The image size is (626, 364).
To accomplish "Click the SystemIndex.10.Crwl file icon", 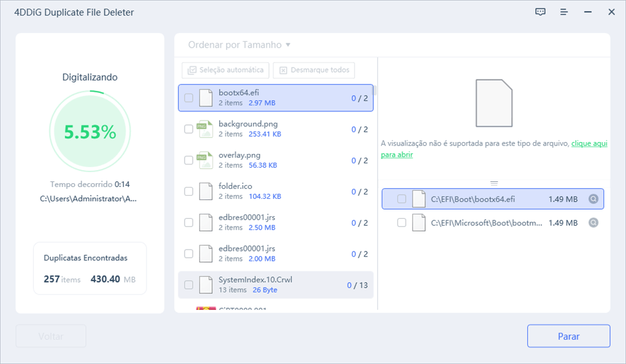I will click(x=205, y=285).
